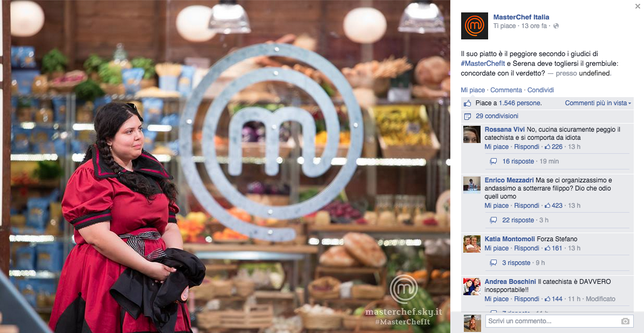Close the photo viewer with the X
Viewport: 644px width, 333px height.
click(637, 6)
